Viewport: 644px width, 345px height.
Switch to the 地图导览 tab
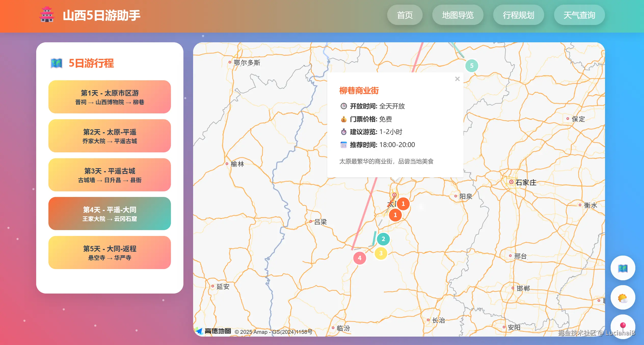(x=458, y=15)
